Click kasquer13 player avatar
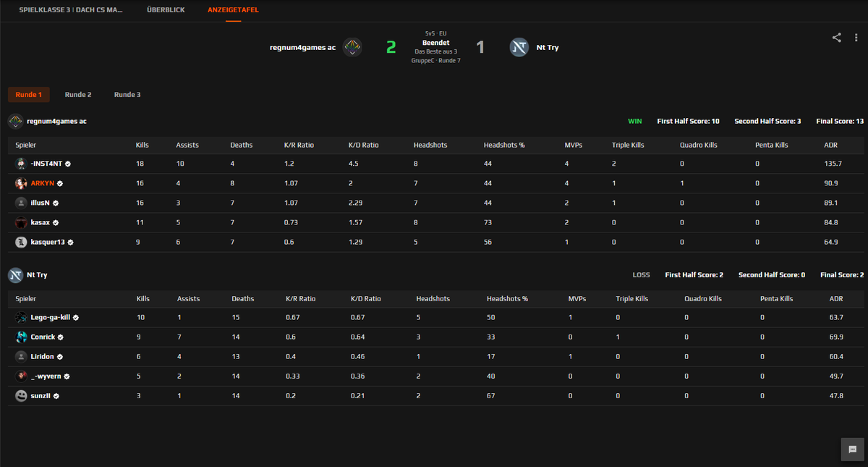 click(x=21, y=242)
